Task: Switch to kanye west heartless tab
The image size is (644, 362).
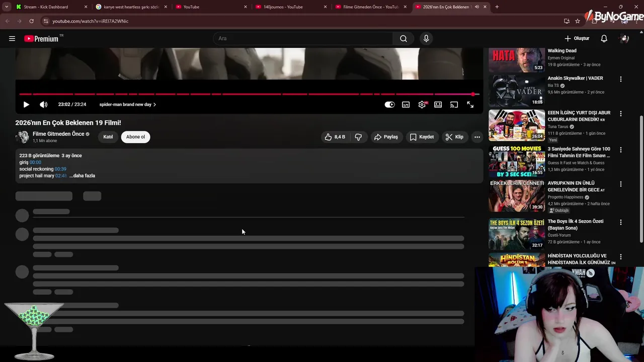Action: pos(131,7)
